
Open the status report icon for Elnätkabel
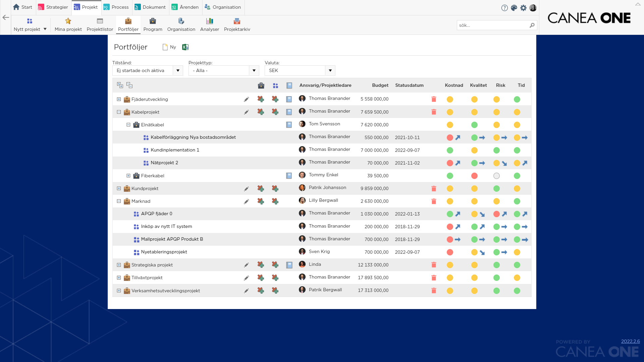pyautogui.click(x=289, y=124)
